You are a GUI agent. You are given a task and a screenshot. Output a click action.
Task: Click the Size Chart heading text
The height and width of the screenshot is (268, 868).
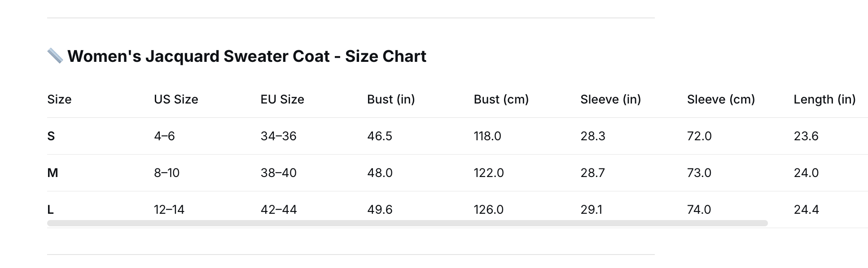tap(247, 56)
